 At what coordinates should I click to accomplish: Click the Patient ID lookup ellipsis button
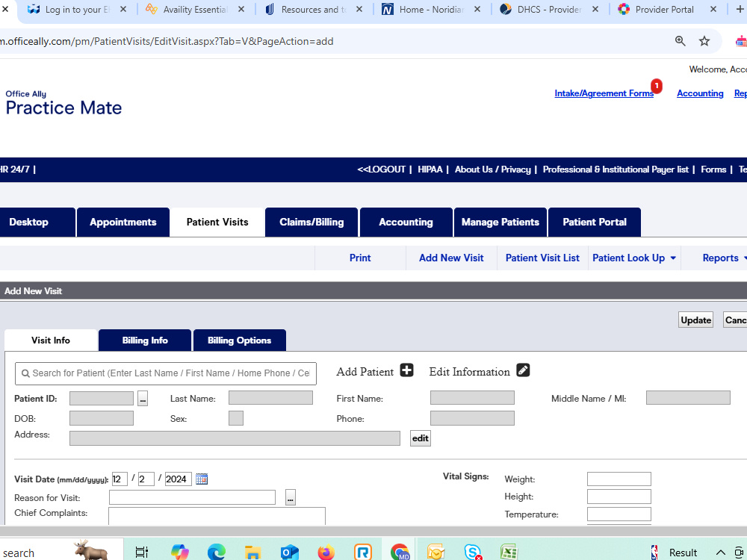(x=143, y=398)
